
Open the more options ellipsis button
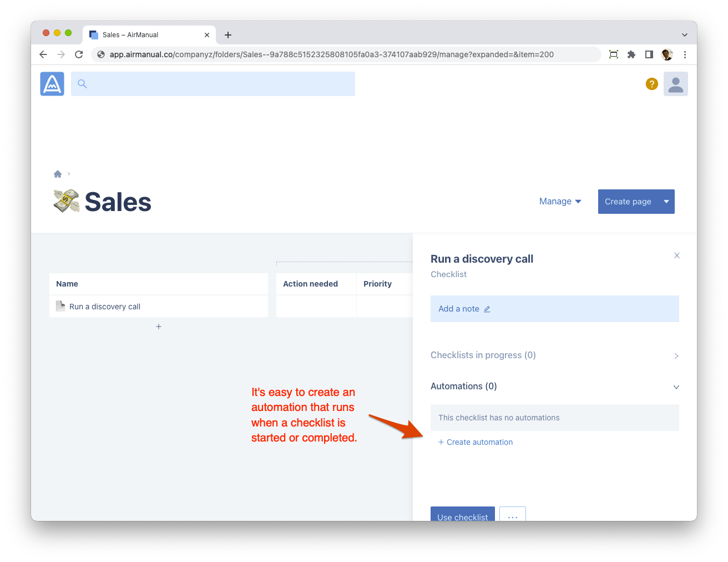click(x=513, y=514)
